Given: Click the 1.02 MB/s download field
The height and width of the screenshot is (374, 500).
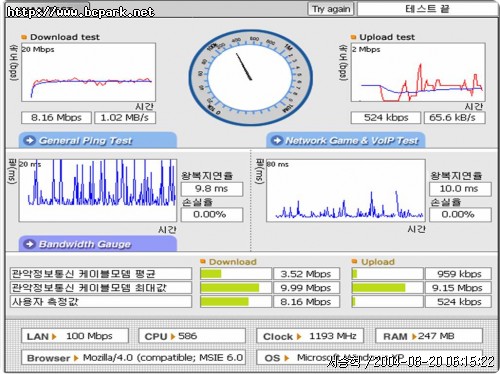Looking at the screenshot, I should pyautogui.click(x=125, y=118).
